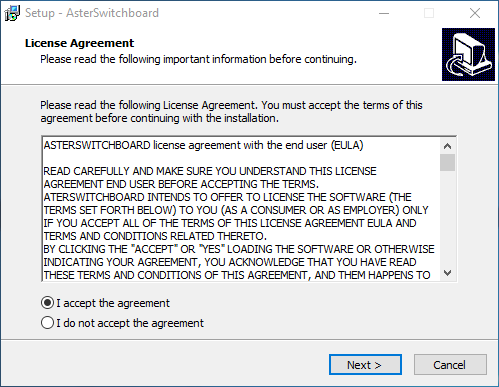Click inside the EULA license text box
499x387 pixels.
241,210
